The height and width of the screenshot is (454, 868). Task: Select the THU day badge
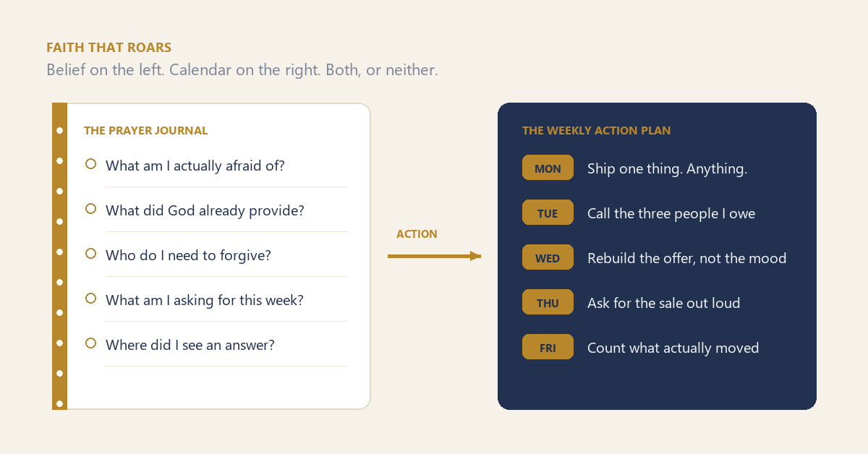point(548,302)
